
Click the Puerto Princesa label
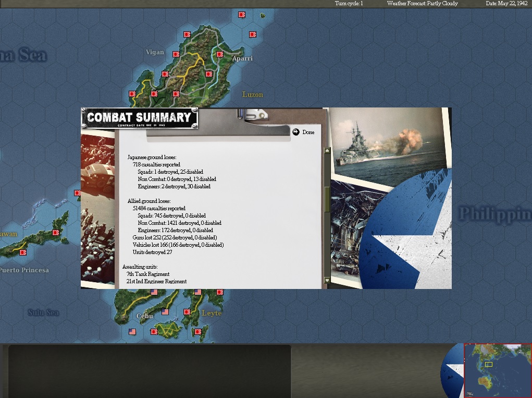(x=24, y=270)
